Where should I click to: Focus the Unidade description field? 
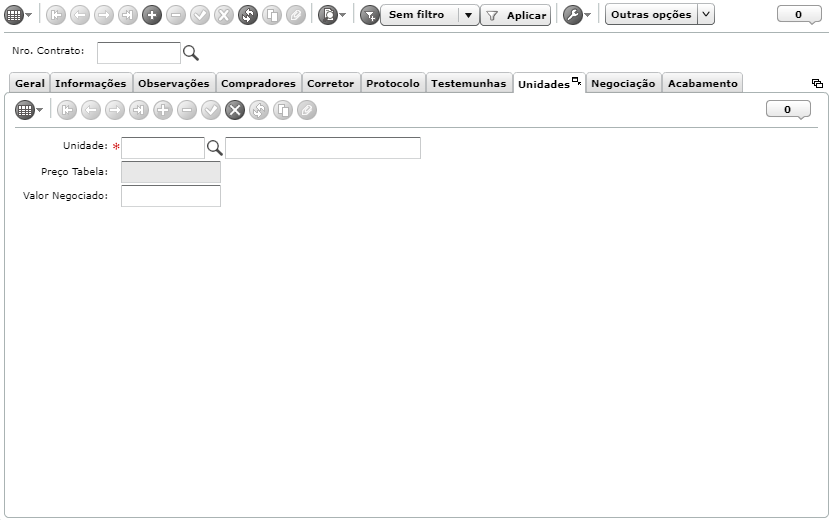[x=323, y=148]
